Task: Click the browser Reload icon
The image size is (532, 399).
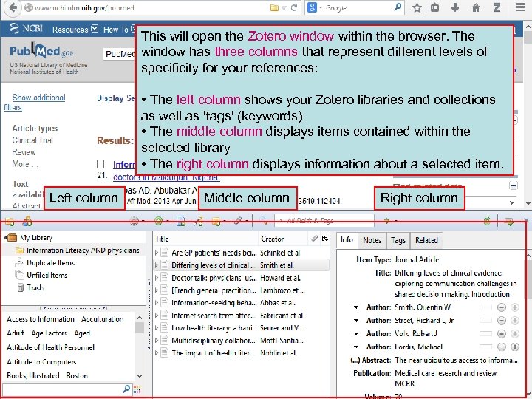Action: pyautogui.click(x=294, y=8)
